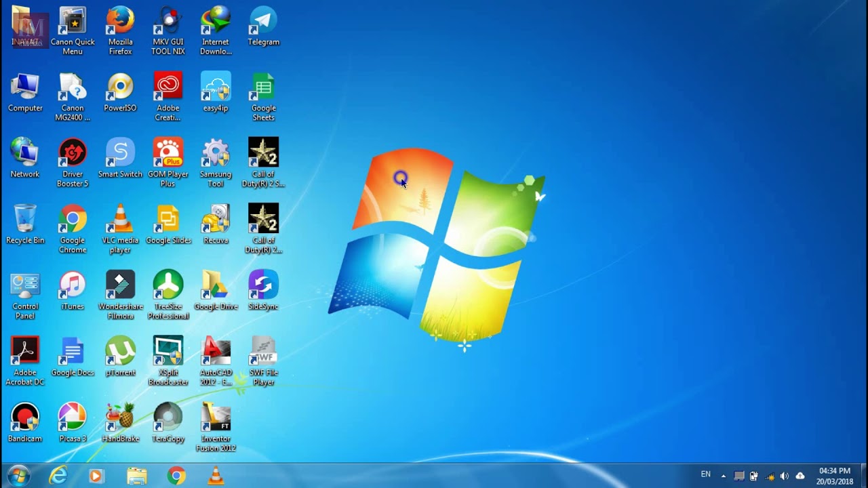Click the cloud upload tray icon
Image resolution: width=868 pixels, height=488 pixels.
(800, 476)
